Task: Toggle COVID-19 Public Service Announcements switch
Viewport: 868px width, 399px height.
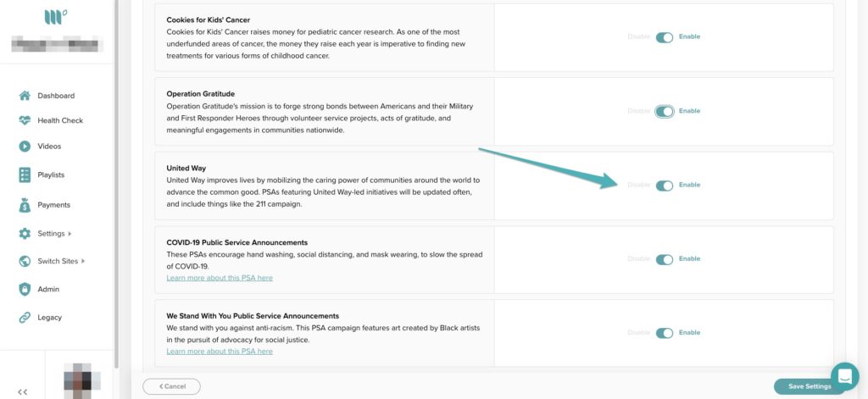Action: coord(664,259)
